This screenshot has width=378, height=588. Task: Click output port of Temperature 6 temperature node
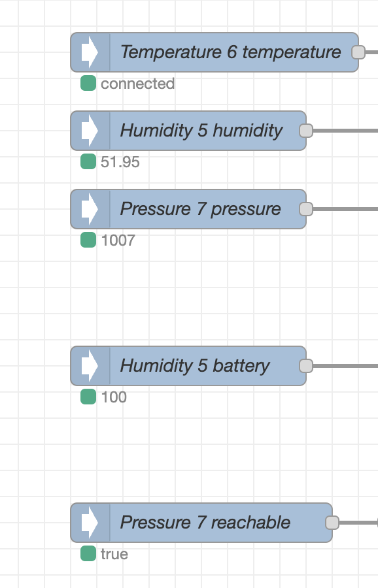[358, 52]
